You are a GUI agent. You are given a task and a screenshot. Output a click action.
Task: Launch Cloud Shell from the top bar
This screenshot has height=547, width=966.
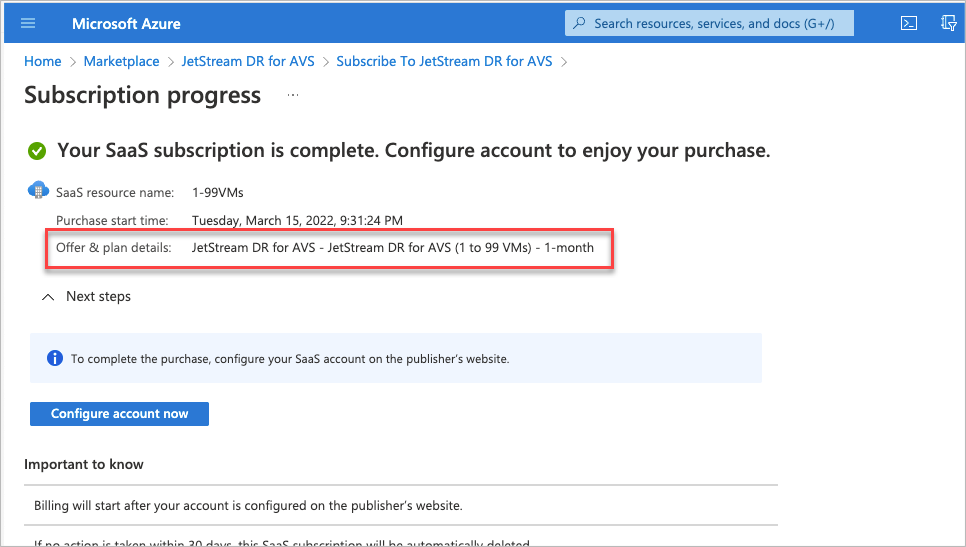pos(909,23)
